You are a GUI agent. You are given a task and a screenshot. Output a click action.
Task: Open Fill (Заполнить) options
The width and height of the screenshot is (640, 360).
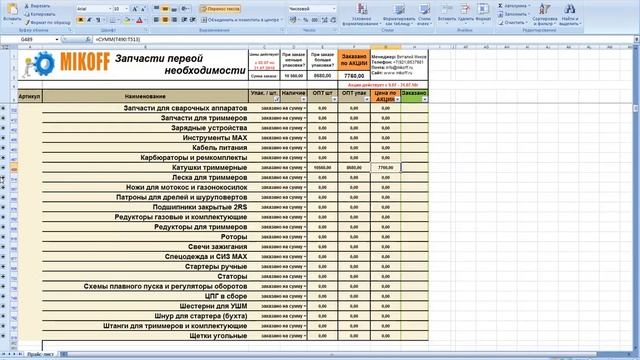tap(513, 14)
